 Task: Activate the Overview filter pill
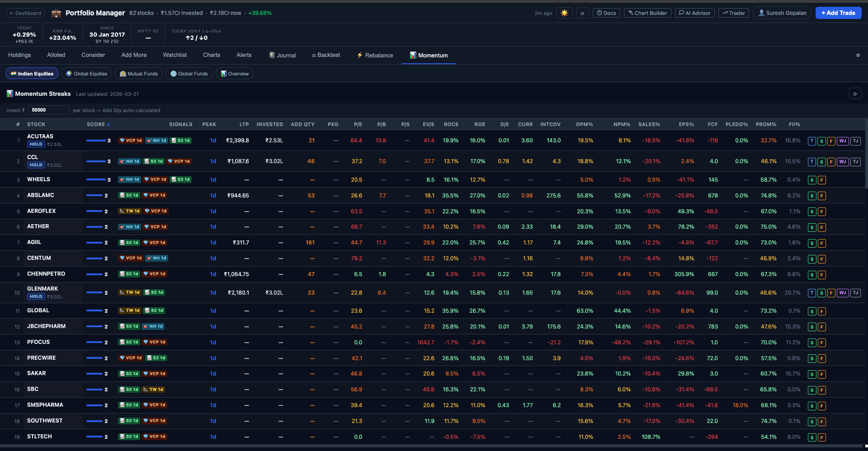(234, 73)
